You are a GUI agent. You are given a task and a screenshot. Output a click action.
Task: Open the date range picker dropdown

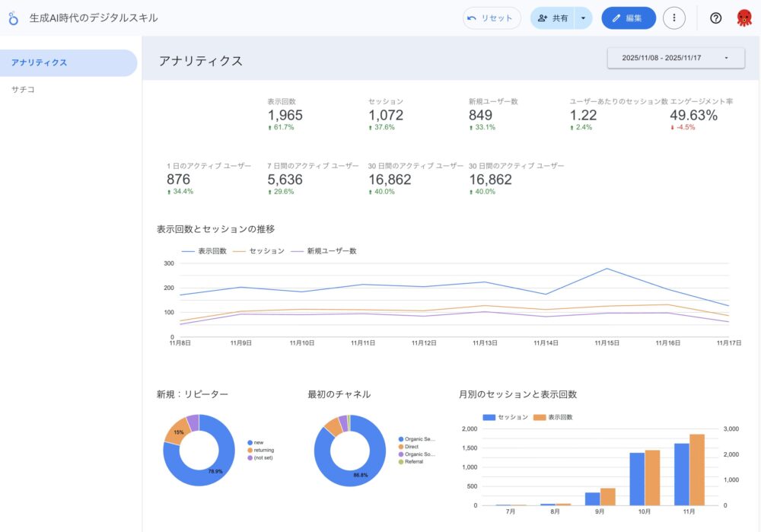(x=675, y=58)
